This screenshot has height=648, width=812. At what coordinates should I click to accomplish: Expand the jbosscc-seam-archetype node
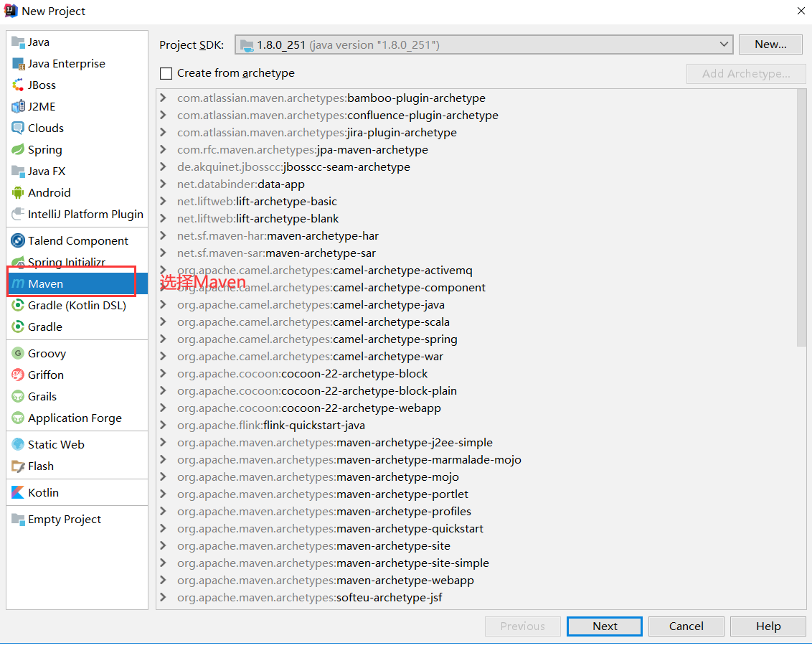click(x=163, y=166)
